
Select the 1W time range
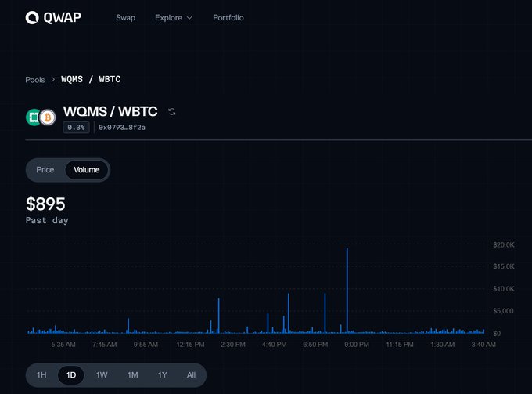(x=102, y=375)
